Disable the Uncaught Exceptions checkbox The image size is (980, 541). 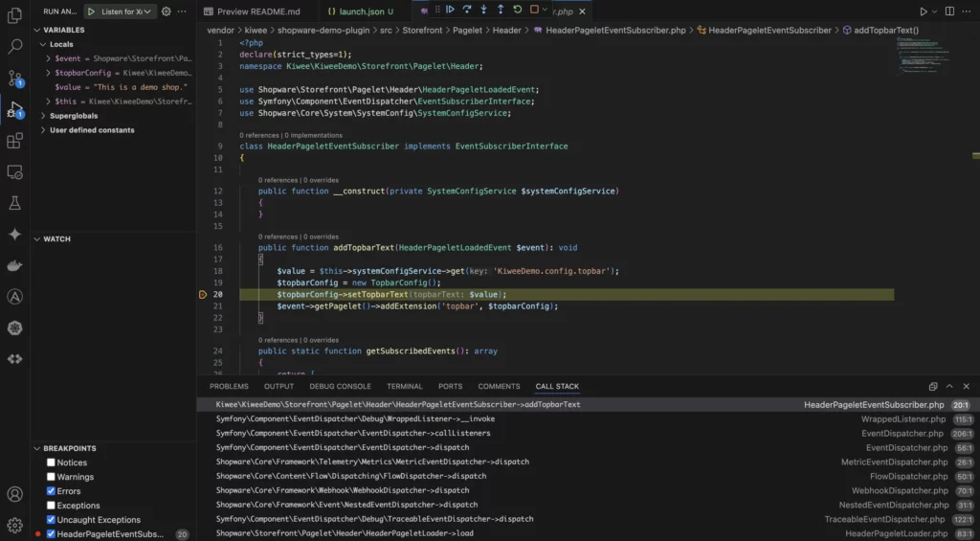tap(52, 520)
